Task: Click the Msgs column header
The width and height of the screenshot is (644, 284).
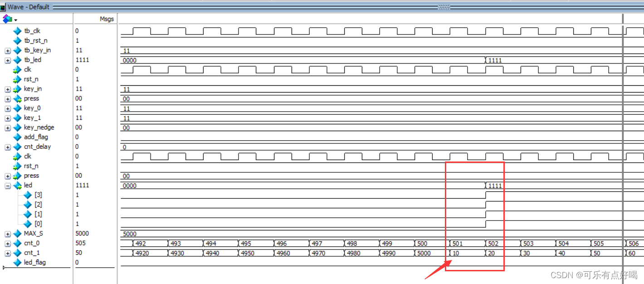Action: 107,19
